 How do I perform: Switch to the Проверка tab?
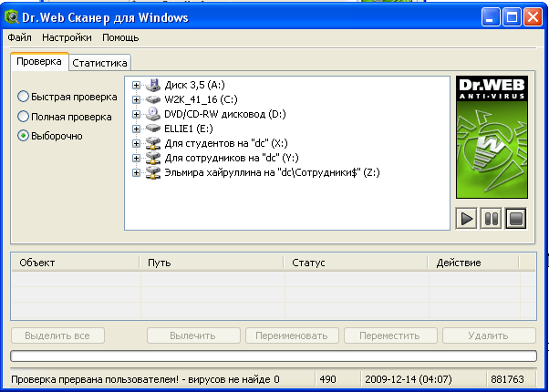click(x=39, y=61)
